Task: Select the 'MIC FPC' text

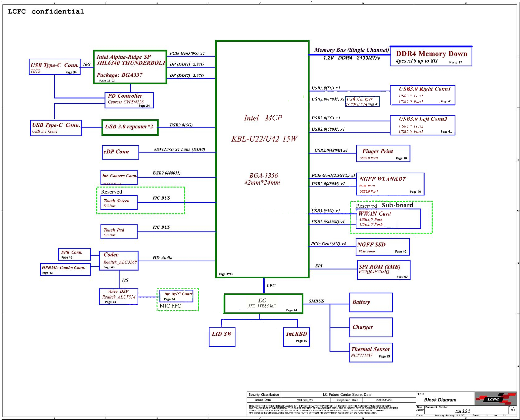Action: pyautogui.click(x=170, y=306)
